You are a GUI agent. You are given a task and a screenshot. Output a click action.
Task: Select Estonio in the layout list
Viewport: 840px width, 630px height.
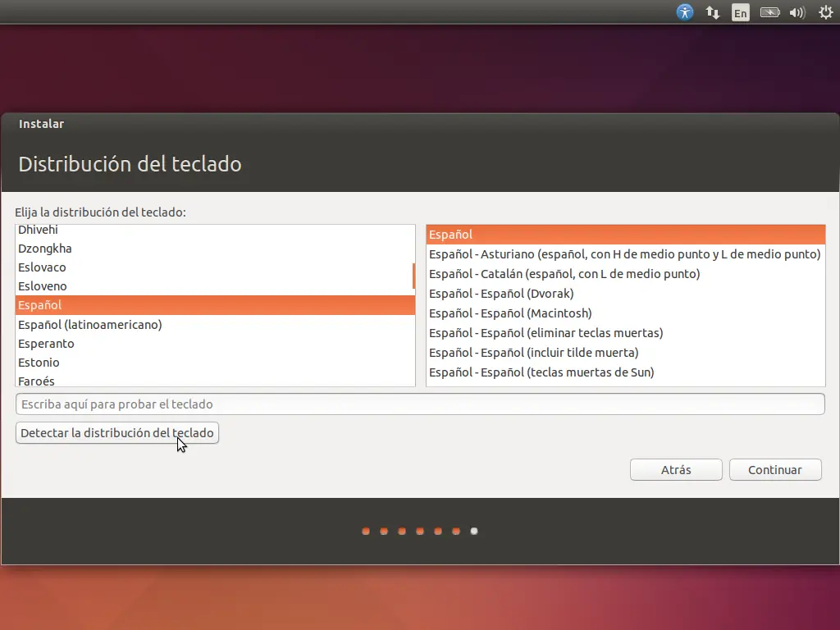[x=215, y=362]
